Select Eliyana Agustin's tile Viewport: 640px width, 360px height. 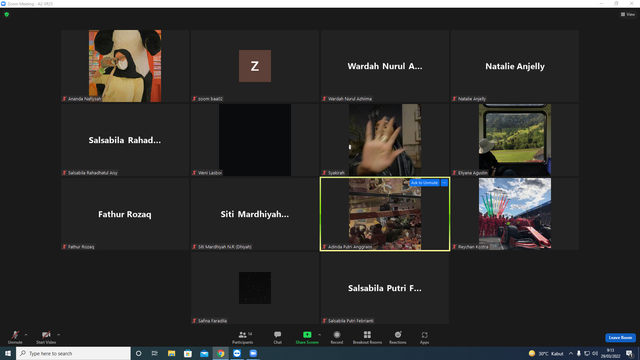click(515, 140)
